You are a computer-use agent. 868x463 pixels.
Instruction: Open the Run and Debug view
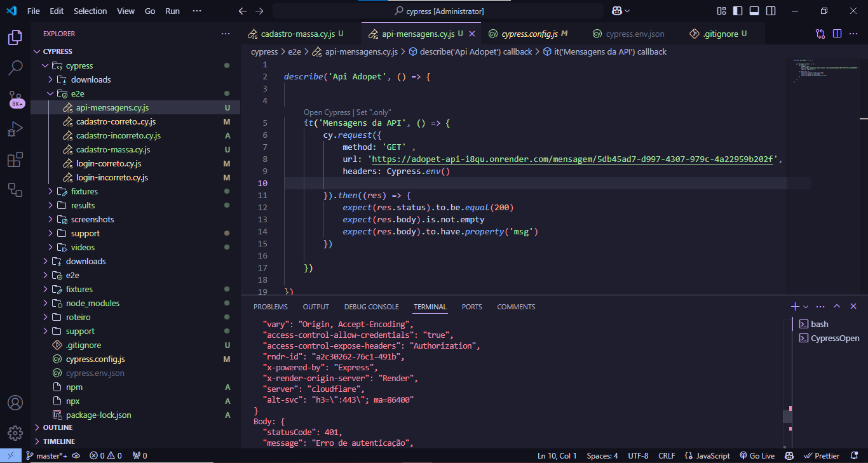tap(15, 130)
